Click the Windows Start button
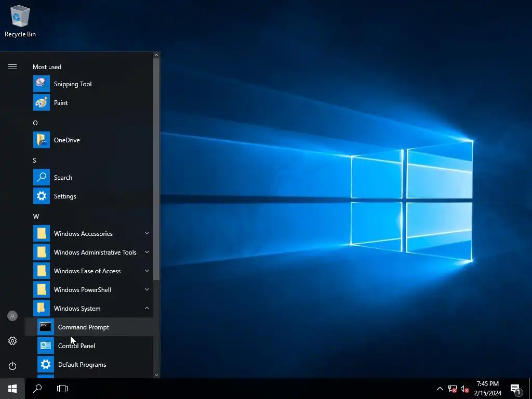The height and width of the screenshot is (399, 532). 12,389
